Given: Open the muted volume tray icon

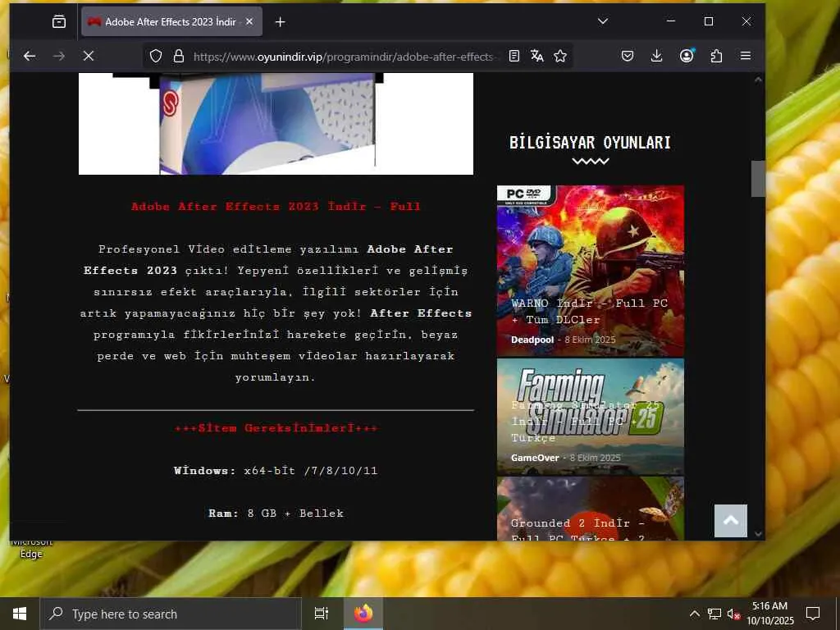Looking at the screenshot, I should 733,614.
